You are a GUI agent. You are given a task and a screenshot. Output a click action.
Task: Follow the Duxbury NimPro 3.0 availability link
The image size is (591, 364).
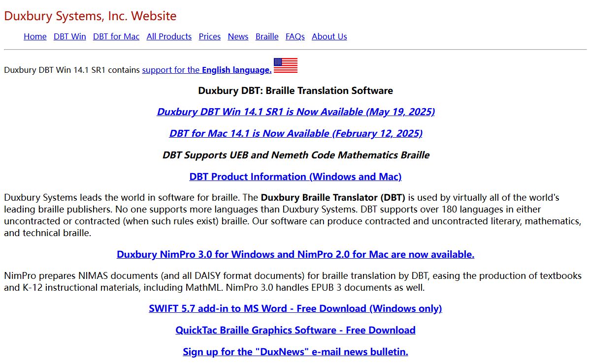point(295,254)
